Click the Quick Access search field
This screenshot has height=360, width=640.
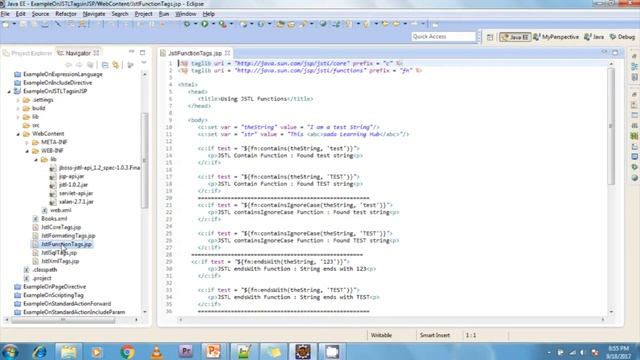[x=443, y=37]
